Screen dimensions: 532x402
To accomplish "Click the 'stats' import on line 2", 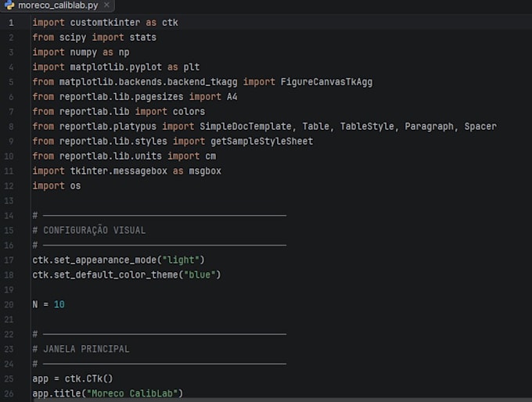I will [x=143, y=38].
